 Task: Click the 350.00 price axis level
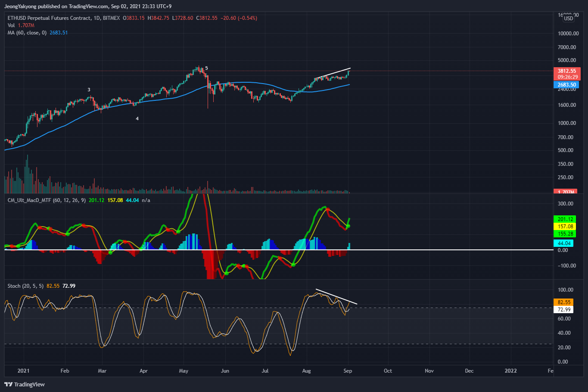(566, 164)
